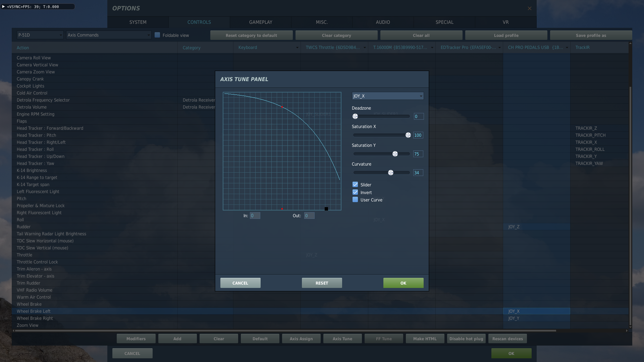Click Reset category to default

pyautogui.click(x=252, y=35)
